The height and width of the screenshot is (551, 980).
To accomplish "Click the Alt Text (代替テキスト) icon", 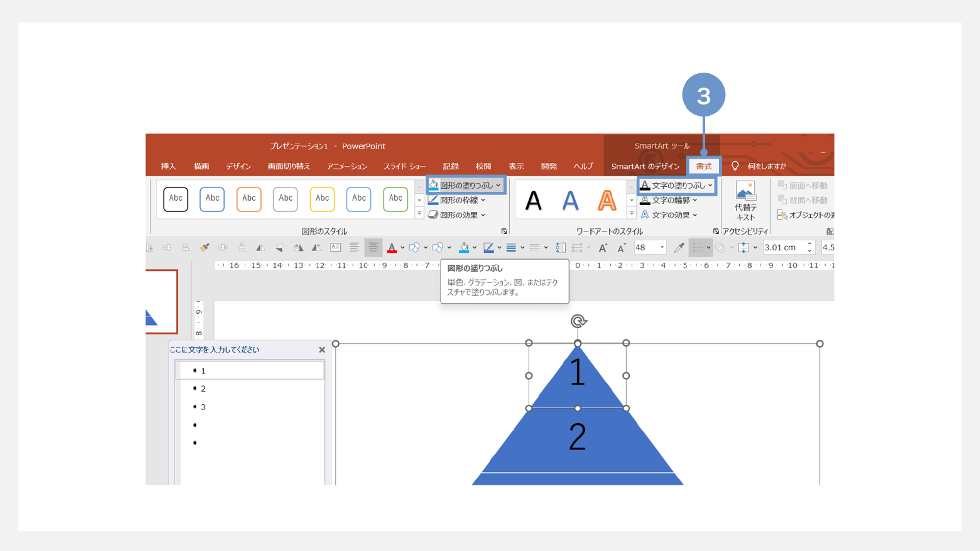I will point(745,201).
